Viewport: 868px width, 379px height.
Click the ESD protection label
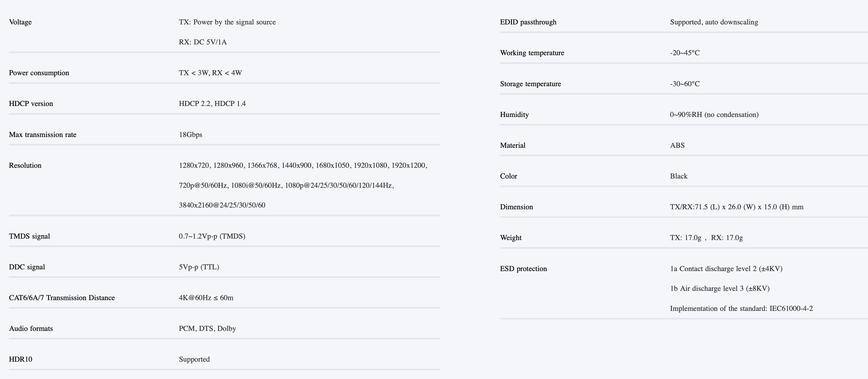[x=523, y=269]
